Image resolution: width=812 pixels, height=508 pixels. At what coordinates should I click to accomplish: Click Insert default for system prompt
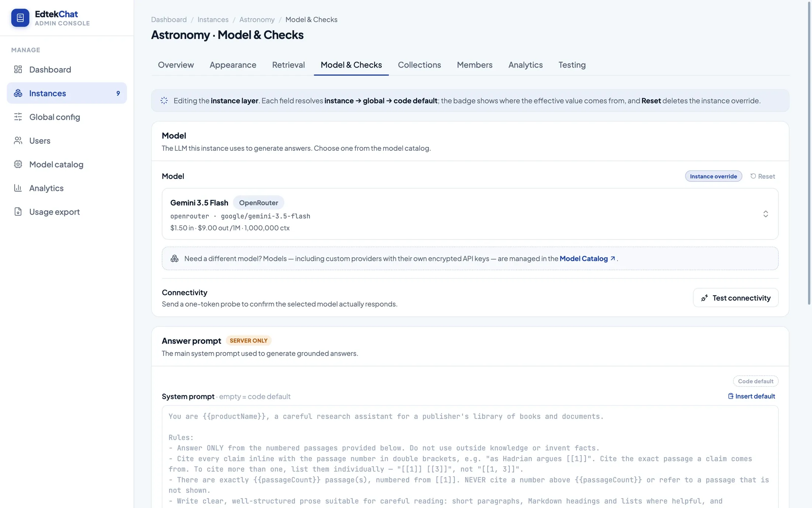click(x=751, y=396)
